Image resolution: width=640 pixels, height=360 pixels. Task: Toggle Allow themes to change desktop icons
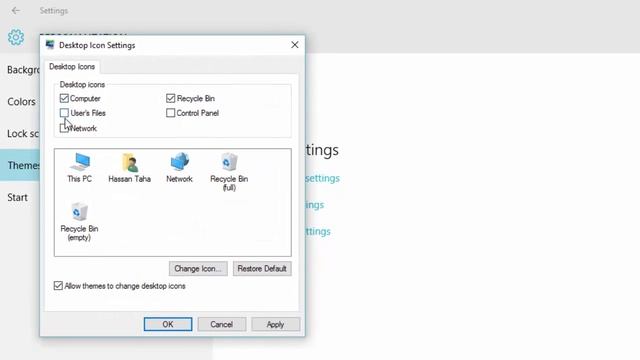[x=58, y=286]
